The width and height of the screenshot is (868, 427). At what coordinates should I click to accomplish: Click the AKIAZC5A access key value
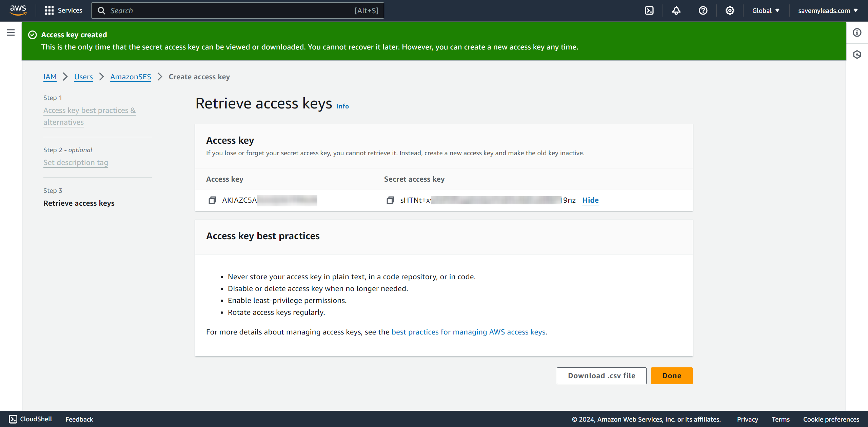[x=270, y=200]
